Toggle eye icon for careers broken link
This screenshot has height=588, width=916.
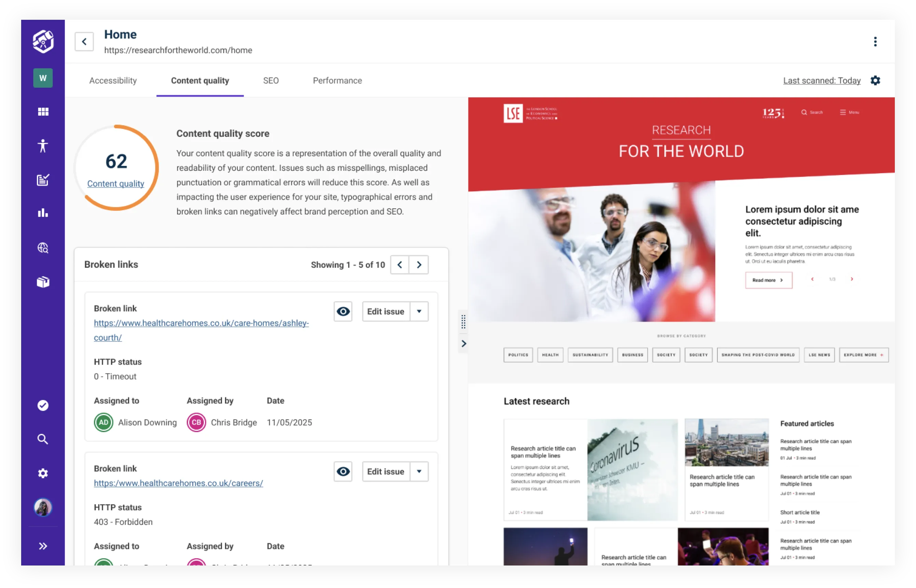click(343, 472)
